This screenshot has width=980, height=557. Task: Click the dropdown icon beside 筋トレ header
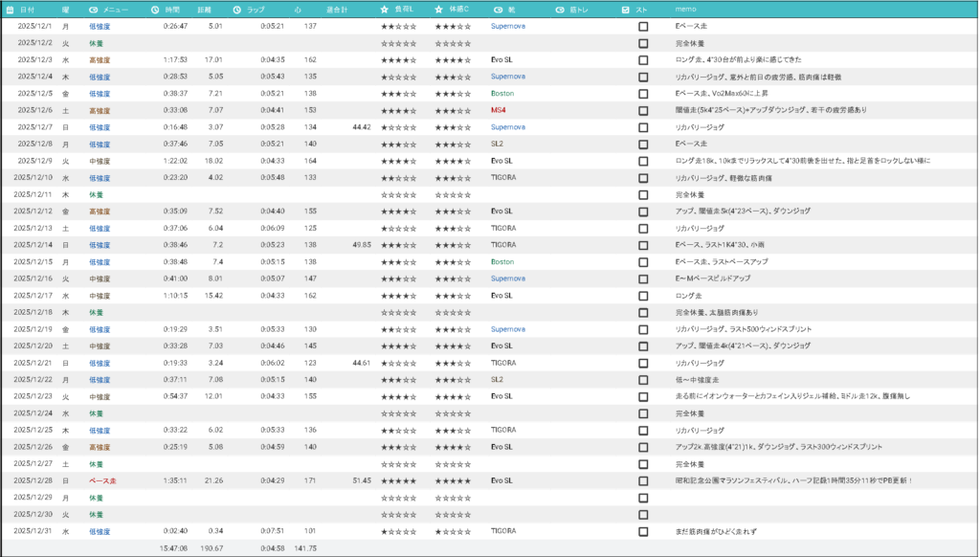coord(559,9)
